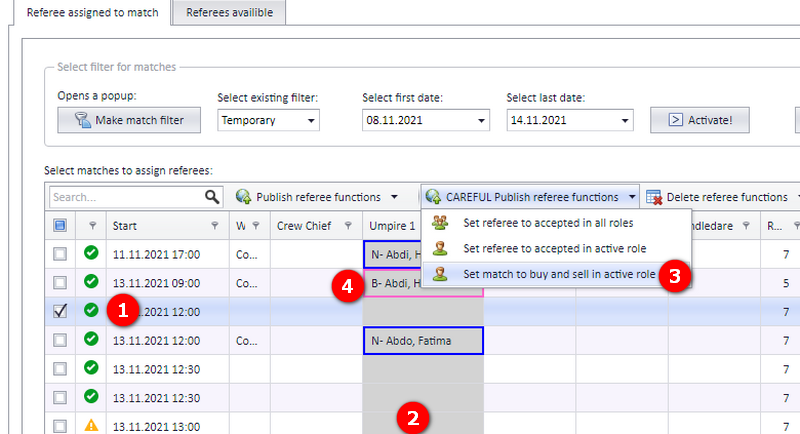Click into the Search matches field
Image resolution: width=800 pixels, height=434 pixels.
coord(128,197)
